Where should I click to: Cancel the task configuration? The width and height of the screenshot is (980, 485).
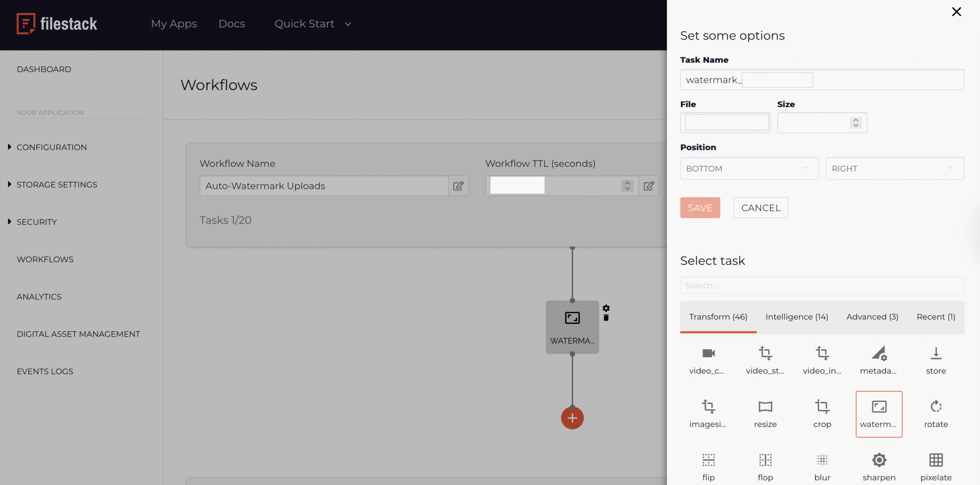[760, 207]
